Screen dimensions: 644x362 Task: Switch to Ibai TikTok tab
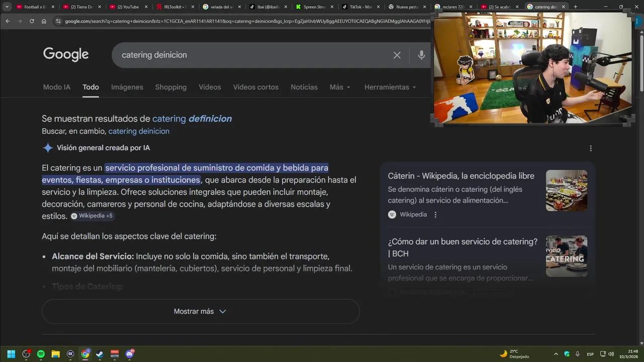pos(268,7)
